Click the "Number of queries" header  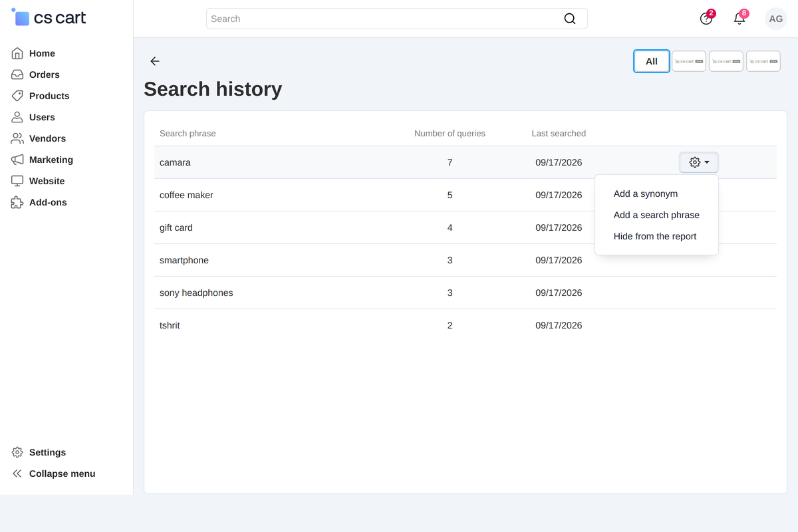[x=450, y=133]
